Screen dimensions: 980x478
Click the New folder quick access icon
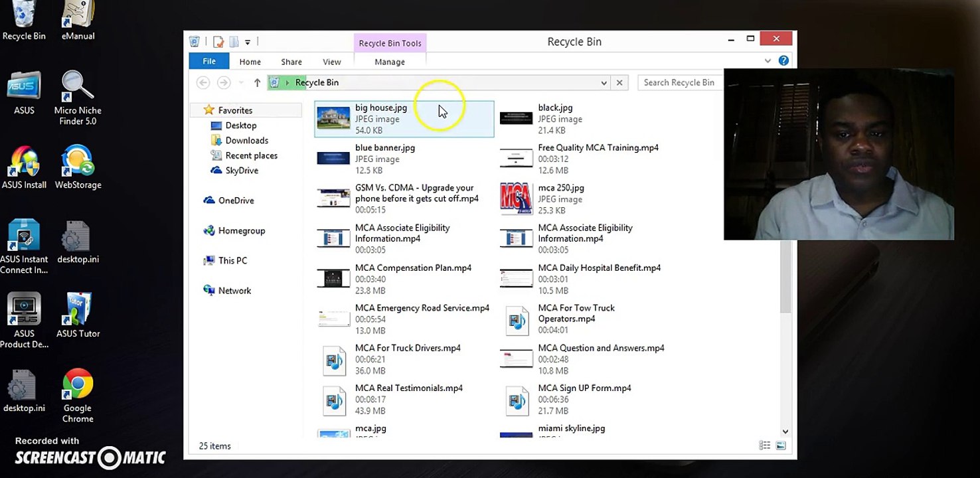click(234, 42)
